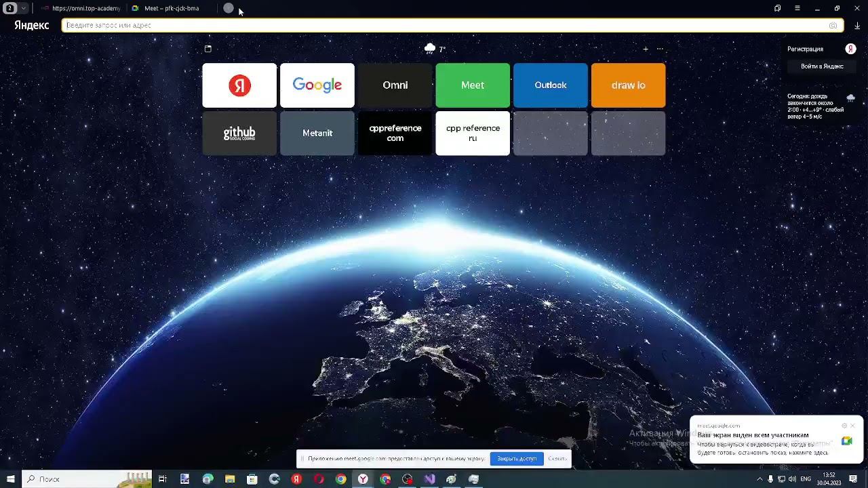The image size is (868, 488).
Task: Open the github tile
Action: pos(239,134)
